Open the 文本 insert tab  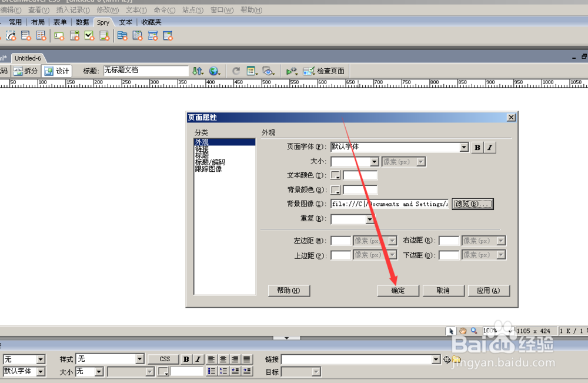coord(126,22)
